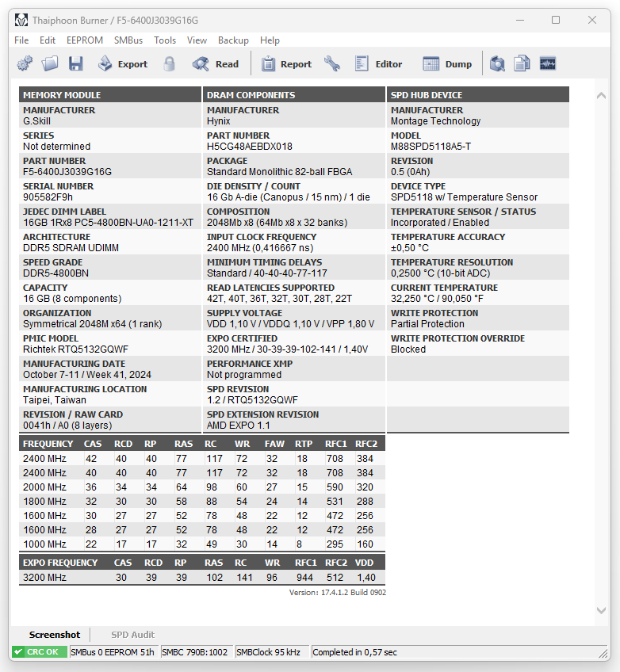620x672 pixels.
Task: Select DRAM part number H5CG48AEBDX018
Action: (x=250, y=147)
